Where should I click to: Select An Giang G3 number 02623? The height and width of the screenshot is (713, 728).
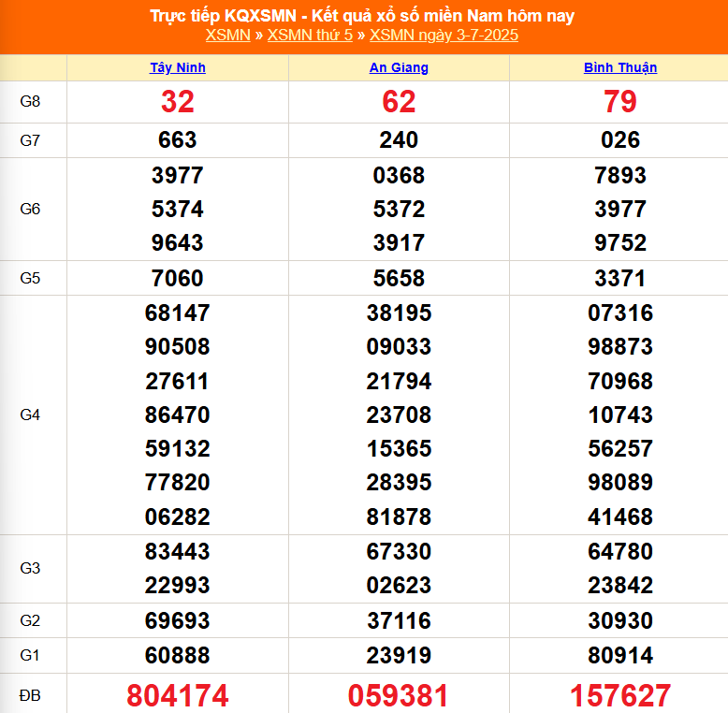tap(399, 586)
